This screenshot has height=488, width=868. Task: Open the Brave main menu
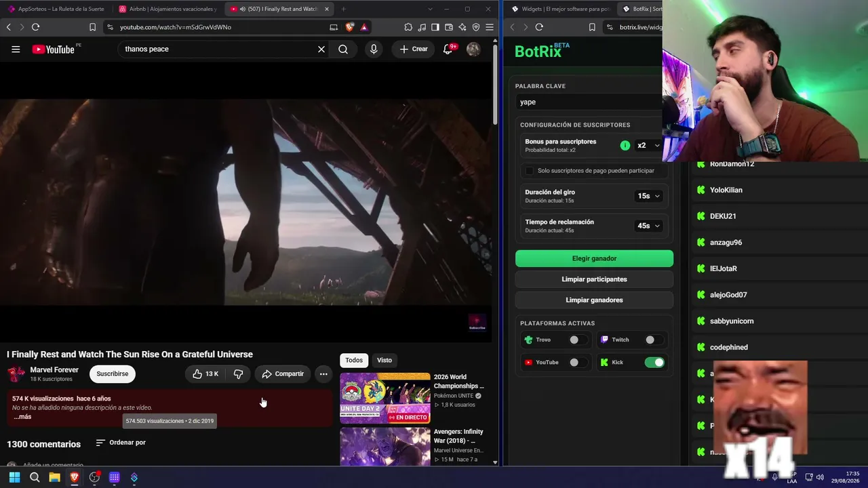point(490,27)
